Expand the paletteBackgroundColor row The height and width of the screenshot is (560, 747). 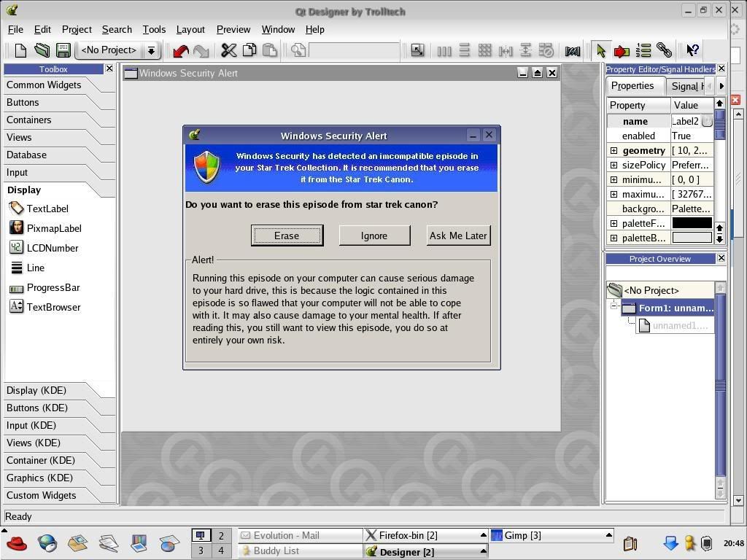[x=614, y=238]
